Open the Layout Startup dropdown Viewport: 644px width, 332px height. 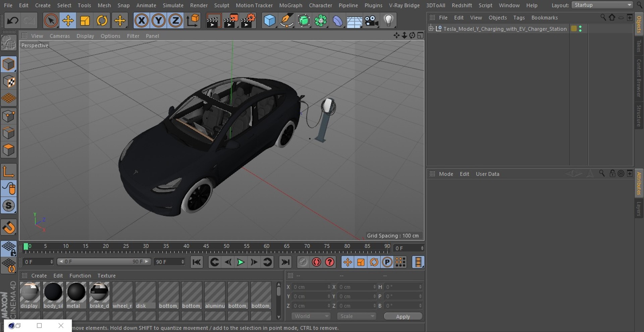click(x=602, y=5)
